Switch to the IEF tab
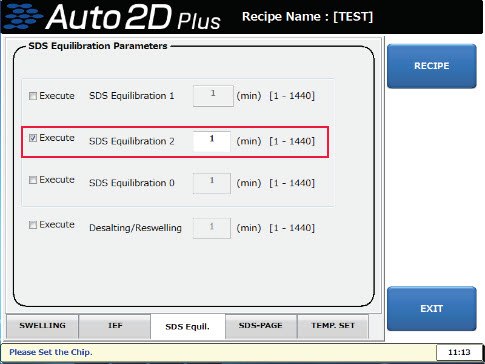Screen dimensions: 485x364 tap(115, 326)
